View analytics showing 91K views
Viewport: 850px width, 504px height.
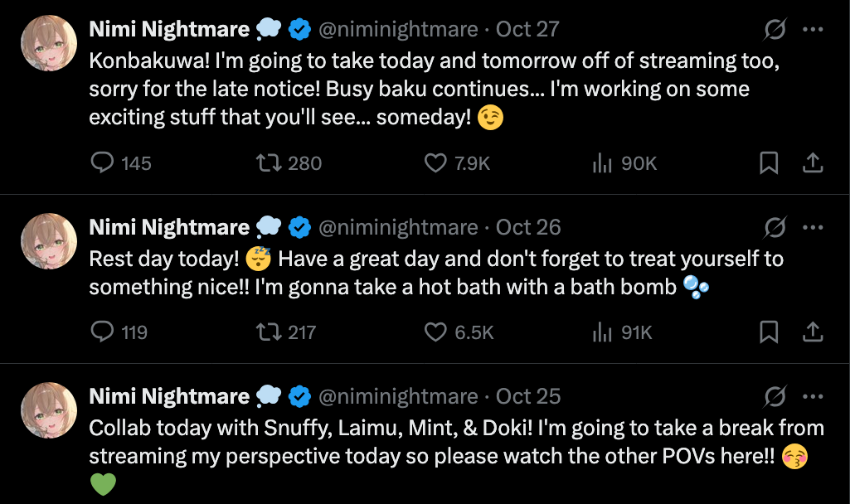coord(602,332)
